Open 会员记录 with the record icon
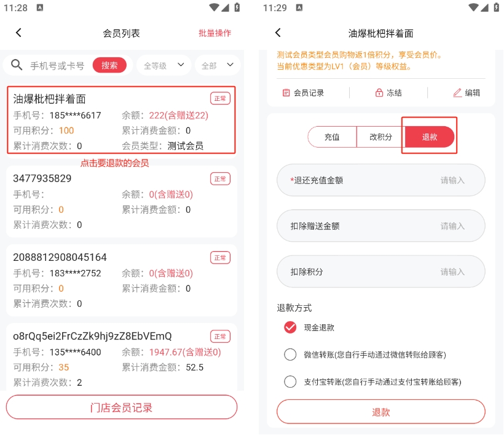Screen dimensions: 504x435 (x=286, y=93)
